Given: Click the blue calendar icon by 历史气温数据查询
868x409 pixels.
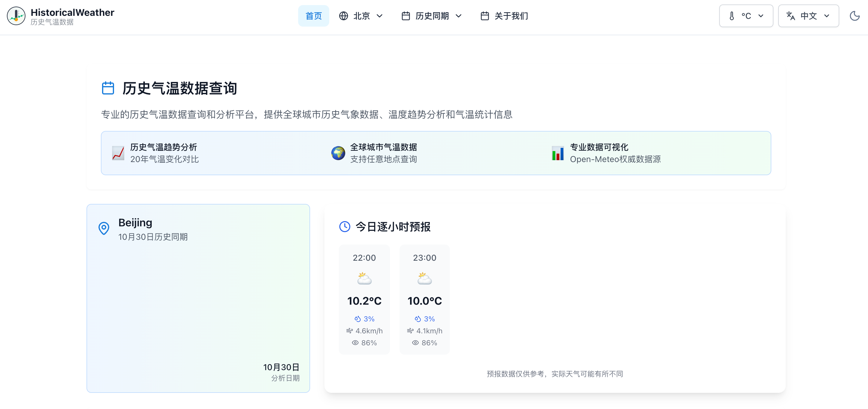Looking at the screenshot, I should tap(108, 88).
